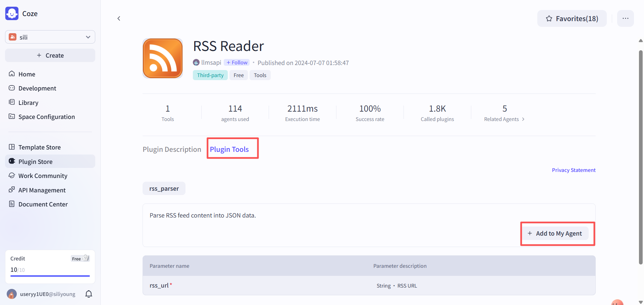Click the Work Community planet icon
Image resolution: width=644 pixels, height=305 pixels.
12,175
